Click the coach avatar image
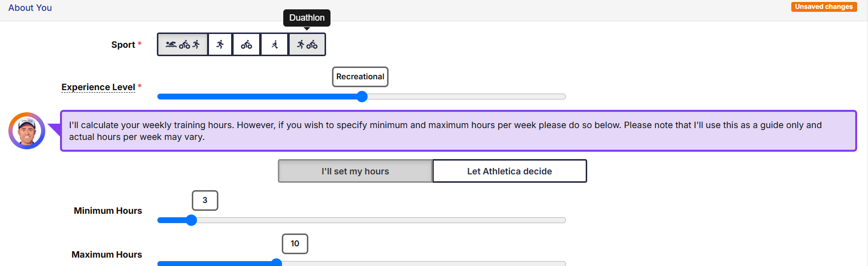This screenshot has height=266, width=868. tap(27, 131)
